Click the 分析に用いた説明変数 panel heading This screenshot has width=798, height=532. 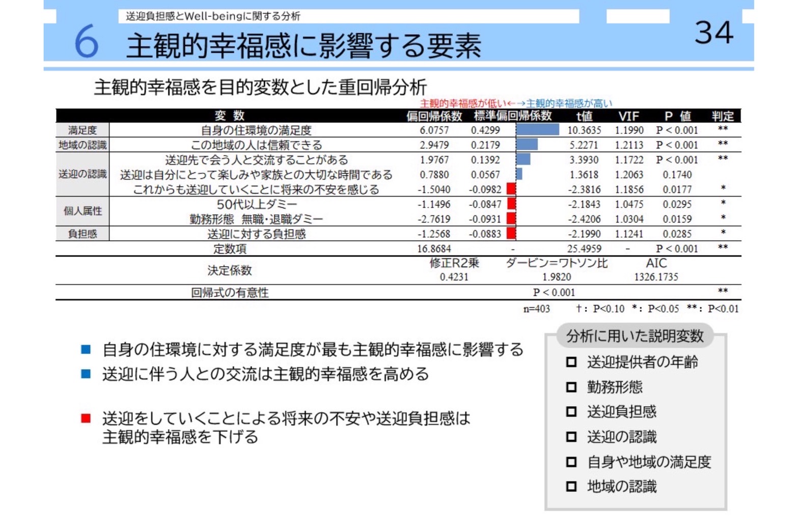point(635,336)
